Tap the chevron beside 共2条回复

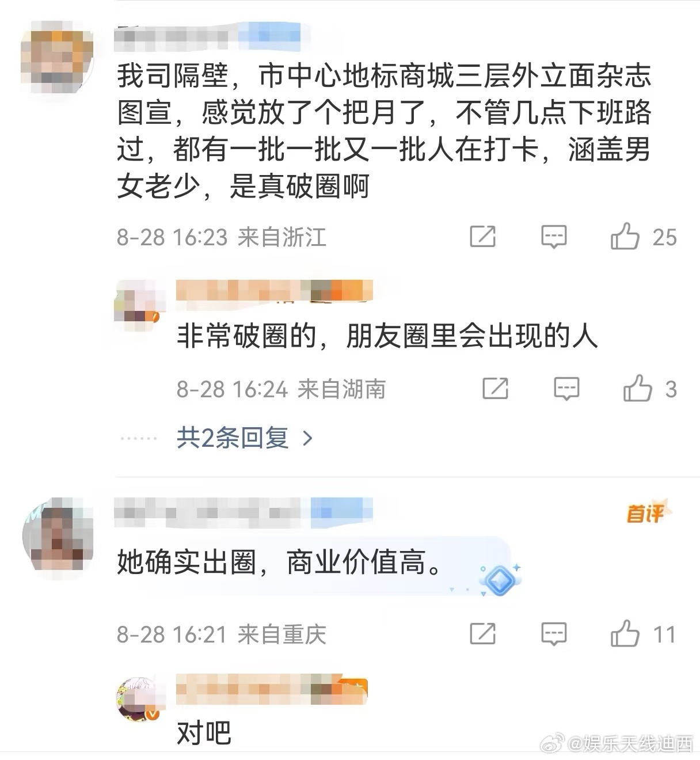307,439
